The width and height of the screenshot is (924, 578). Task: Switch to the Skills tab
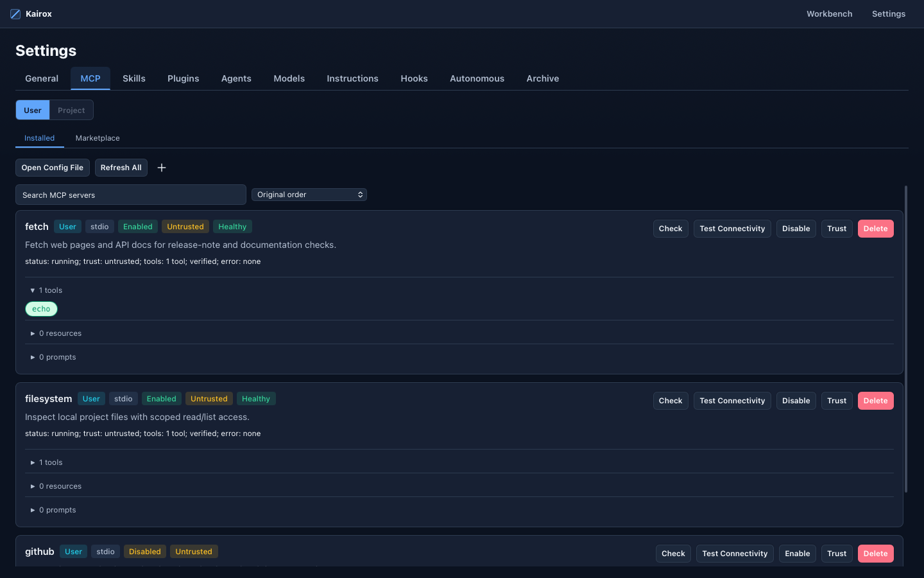(134, 78)
